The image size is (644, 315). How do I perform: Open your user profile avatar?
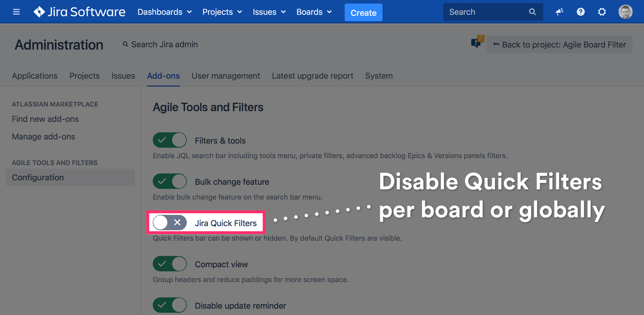pos(625,12)
